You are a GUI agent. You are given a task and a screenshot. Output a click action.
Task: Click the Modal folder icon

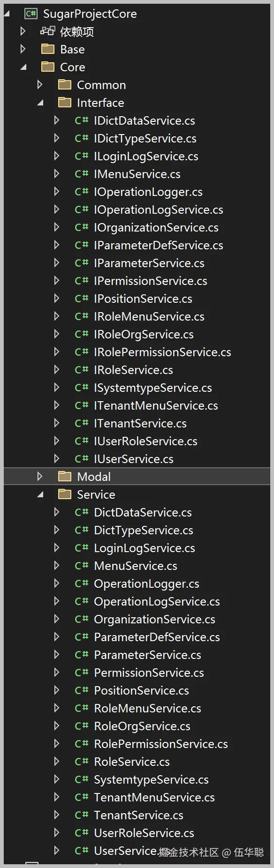point(65,476)
